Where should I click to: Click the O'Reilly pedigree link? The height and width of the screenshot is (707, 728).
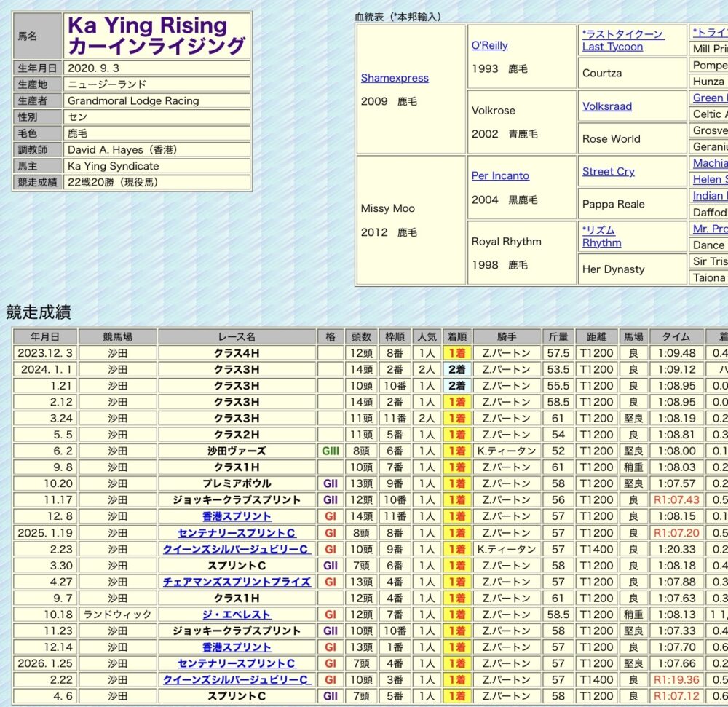(489, 45)
